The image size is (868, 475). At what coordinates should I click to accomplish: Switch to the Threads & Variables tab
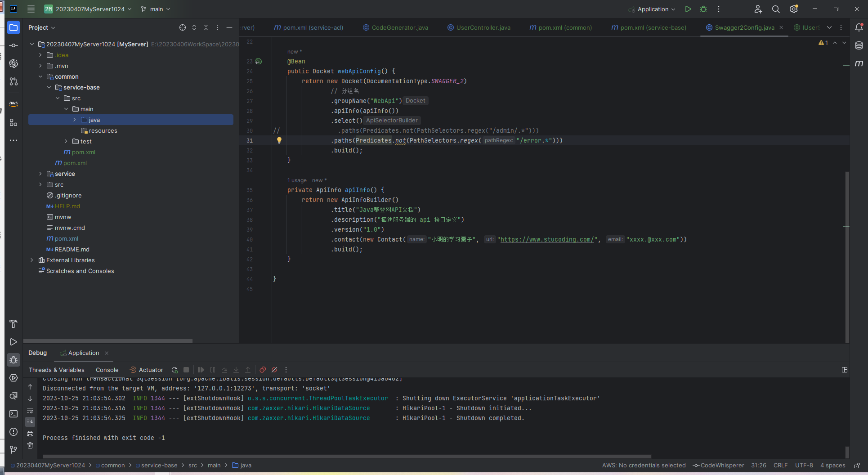click(57, 370)
